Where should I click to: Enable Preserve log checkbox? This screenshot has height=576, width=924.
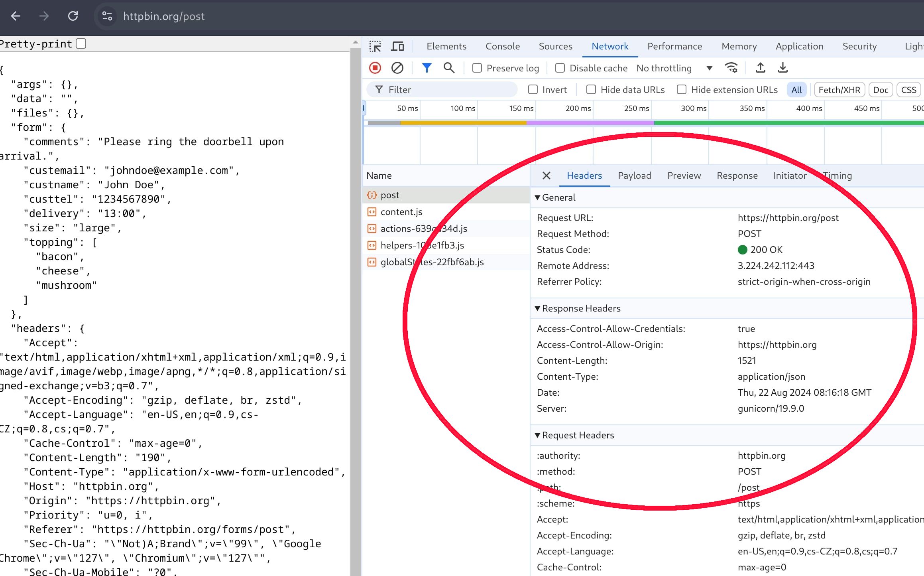click(x=477, y=68)
